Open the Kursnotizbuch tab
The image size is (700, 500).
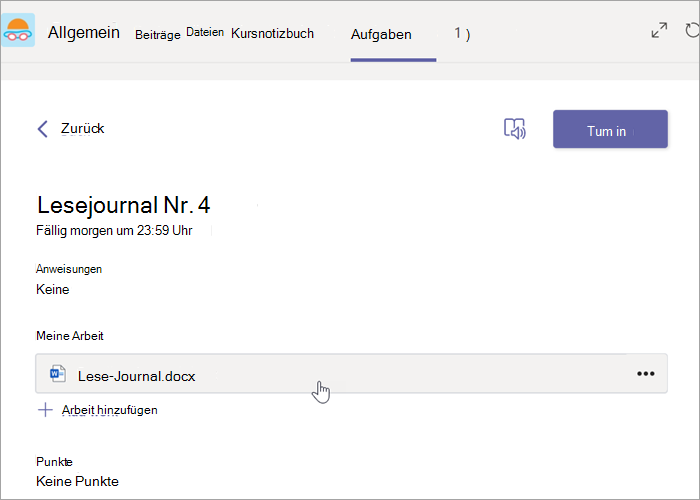272,33
